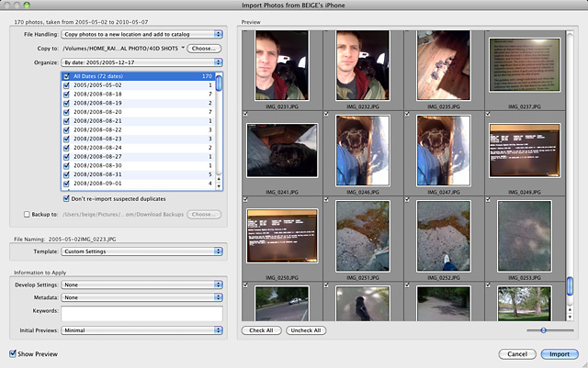Select the 2008/2008-08-31 date row
Screen dimensions: 588x368
139,174
